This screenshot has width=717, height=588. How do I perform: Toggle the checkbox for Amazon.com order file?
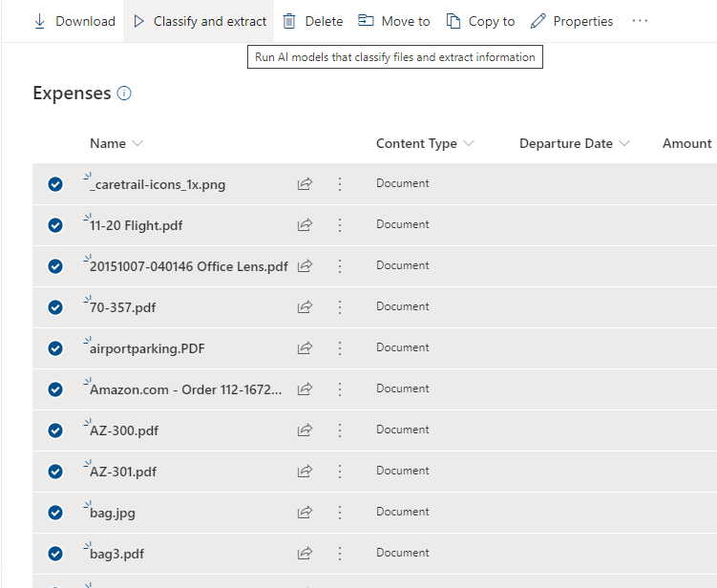pos(55,389)
